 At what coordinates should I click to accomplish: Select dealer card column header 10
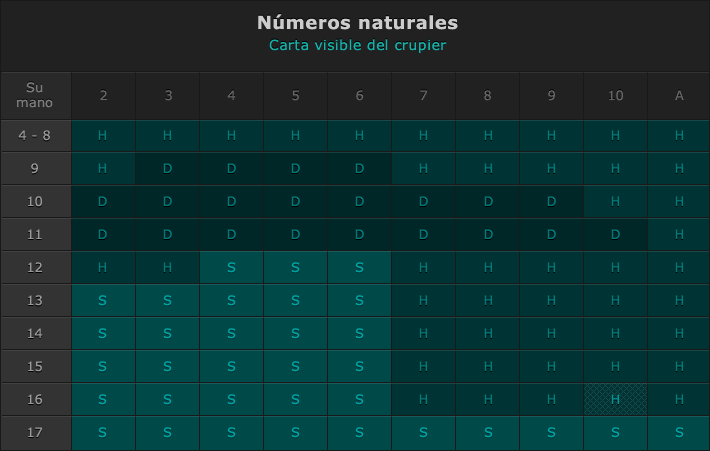click(616, 96)
